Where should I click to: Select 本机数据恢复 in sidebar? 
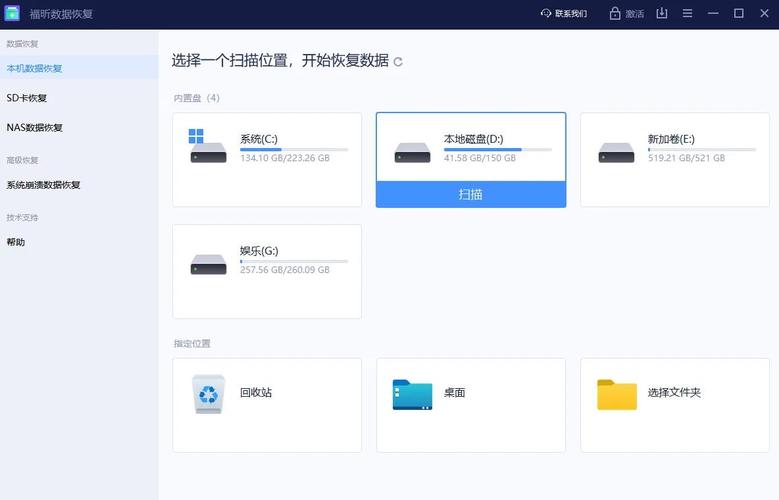tap(79, 68)
